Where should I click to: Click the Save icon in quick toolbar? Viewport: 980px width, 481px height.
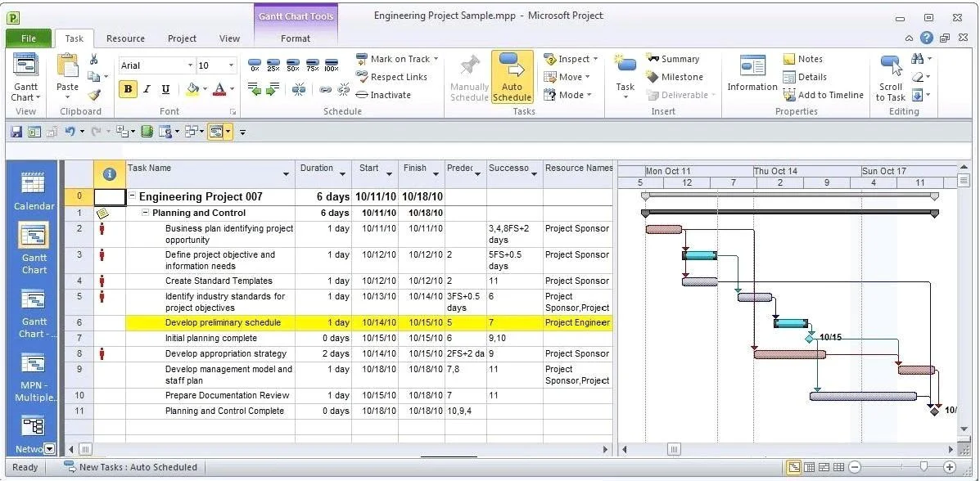click(x=16, y=132)
